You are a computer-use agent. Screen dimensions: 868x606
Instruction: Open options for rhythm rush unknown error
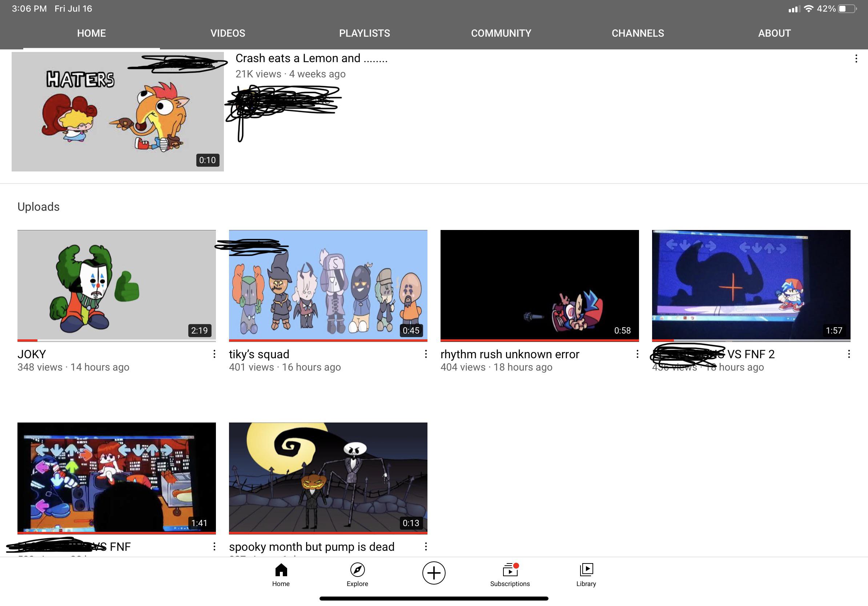click(638, 354)
